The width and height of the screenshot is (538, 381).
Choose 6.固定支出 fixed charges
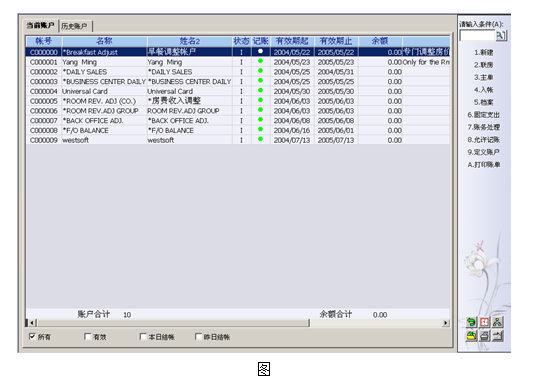(x=483, y=115)
